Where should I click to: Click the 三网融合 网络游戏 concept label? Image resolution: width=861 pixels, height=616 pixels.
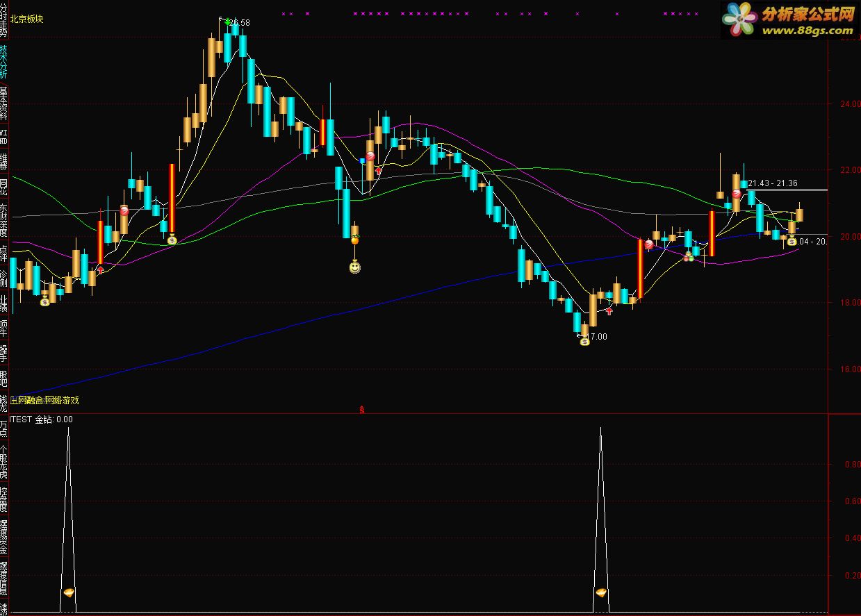(x=44, y=400)
